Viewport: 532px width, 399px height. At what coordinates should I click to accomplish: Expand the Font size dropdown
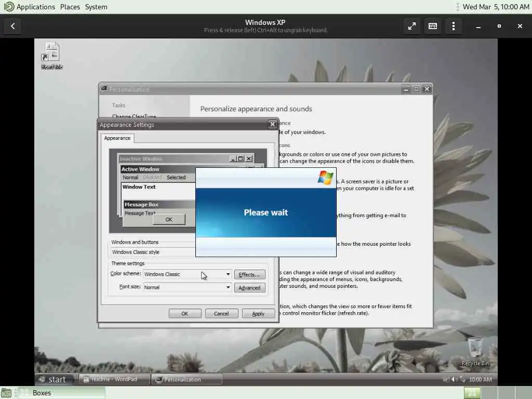click(x=228, y=287)
